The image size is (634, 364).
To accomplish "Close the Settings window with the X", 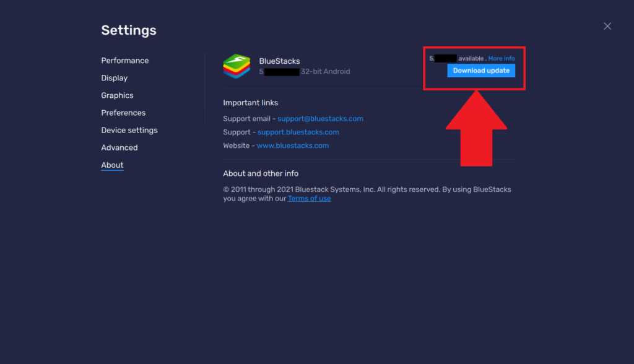I will pos(607,26).
